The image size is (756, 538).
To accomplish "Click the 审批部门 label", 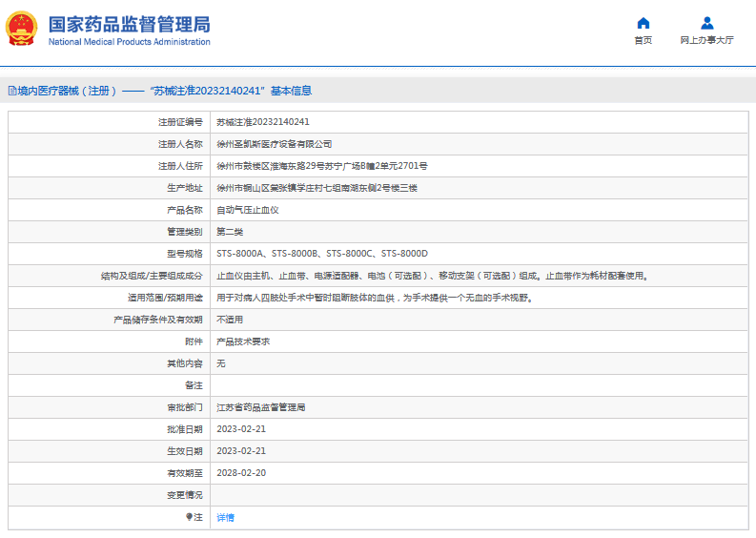I will 185,407.
